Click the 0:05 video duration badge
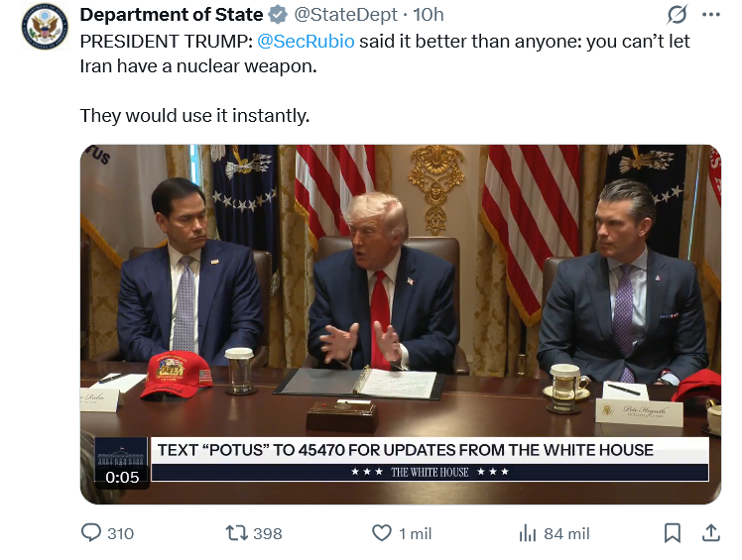The height and width of the screenshot is (560, 742). point(122,477)
